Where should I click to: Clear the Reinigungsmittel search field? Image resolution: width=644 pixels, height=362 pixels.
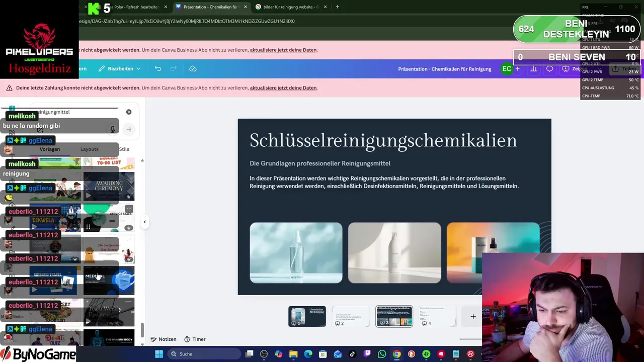(x=129, y=112)
